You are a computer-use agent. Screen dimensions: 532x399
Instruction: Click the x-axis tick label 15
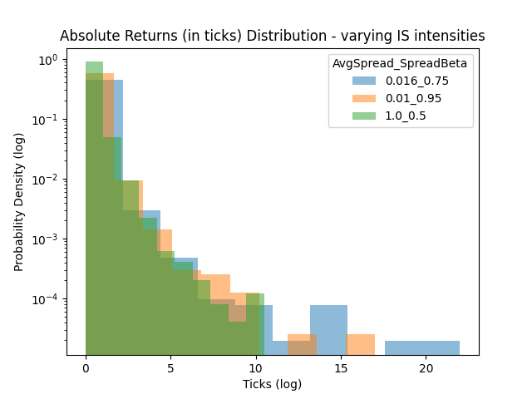[341, 368]
